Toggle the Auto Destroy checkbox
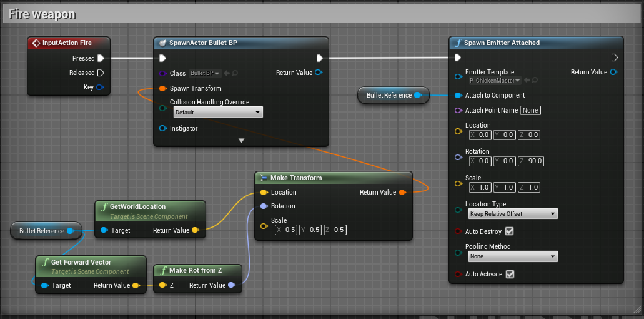This screenshot has width=644, height=319. click(x=510, y=231)
